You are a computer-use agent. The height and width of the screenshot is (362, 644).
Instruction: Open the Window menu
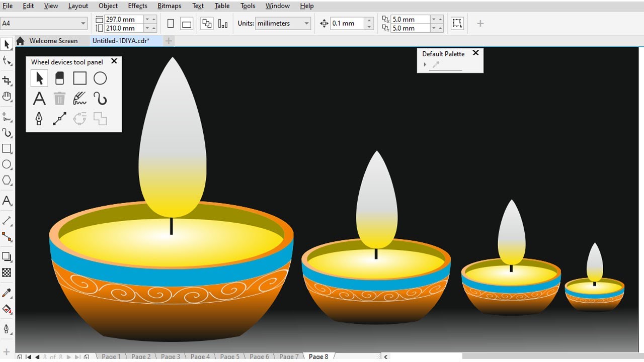[278, 6]
